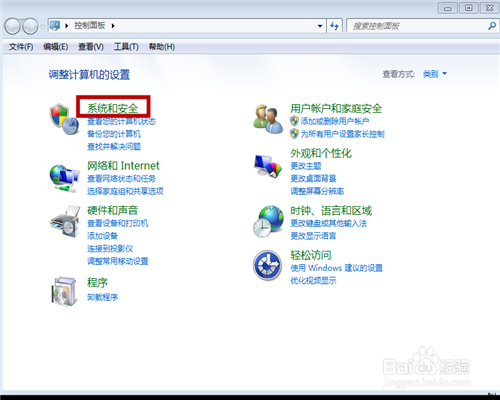The width and height of the screenshot is (500, 400).
Task: Open the Hardware and Sound printer icon
Action: [65, 221]
